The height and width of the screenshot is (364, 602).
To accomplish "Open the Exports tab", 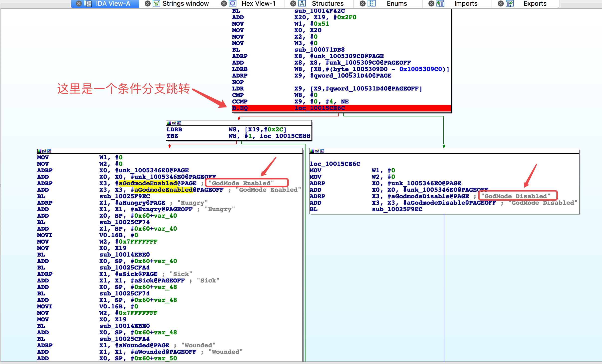I will click(x=535, y=3).
